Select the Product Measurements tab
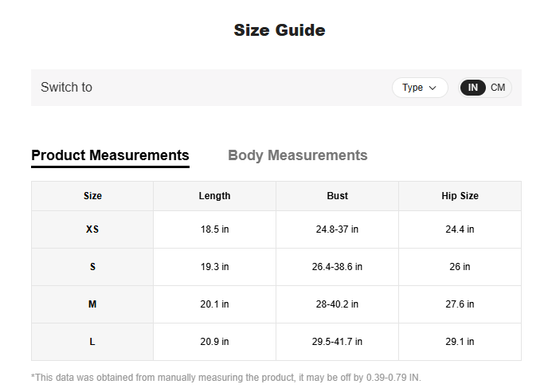548x392 pixels. click(x=110, y=155)
